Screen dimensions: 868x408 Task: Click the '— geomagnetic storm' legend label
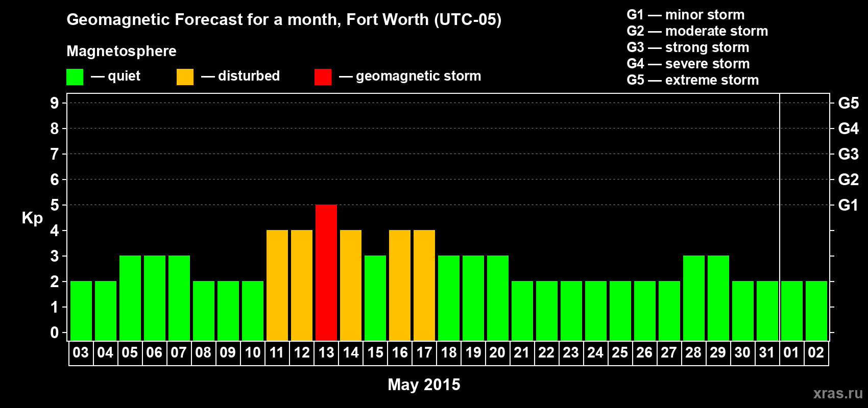click(410, 76)
